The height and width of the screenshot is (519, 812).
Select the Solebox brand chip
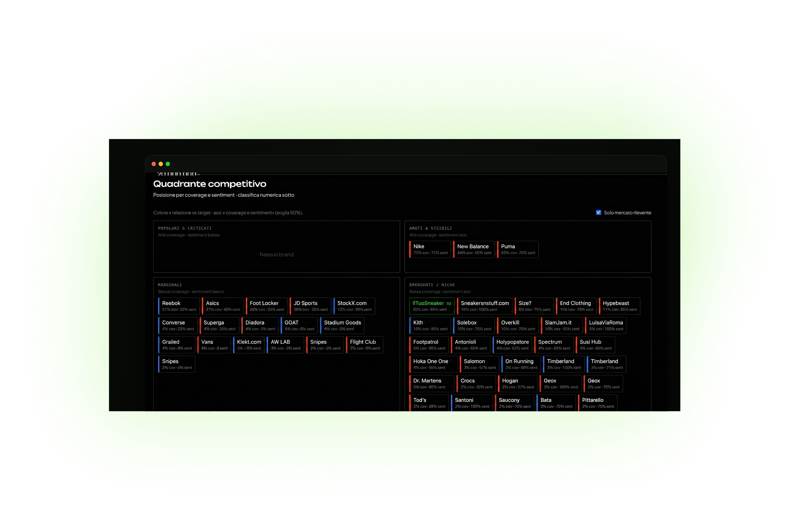[474, 325]
